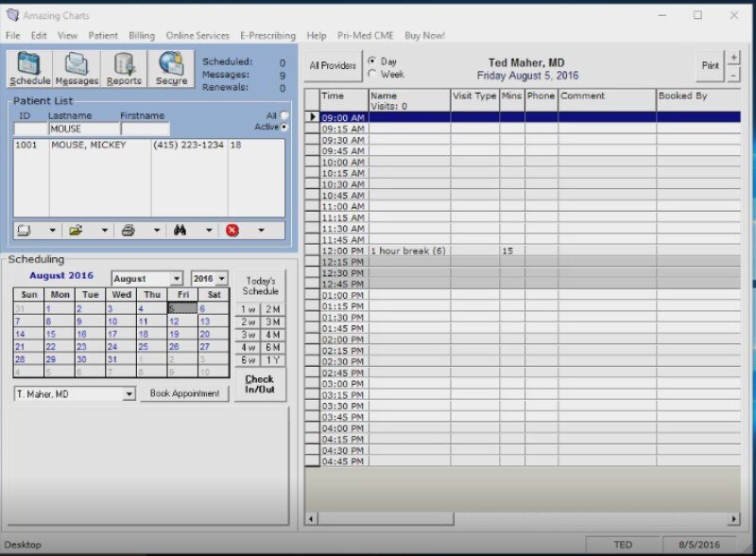Open the Secure messaging icon
This screenshot has width=756, height=556.
[171, 69]
